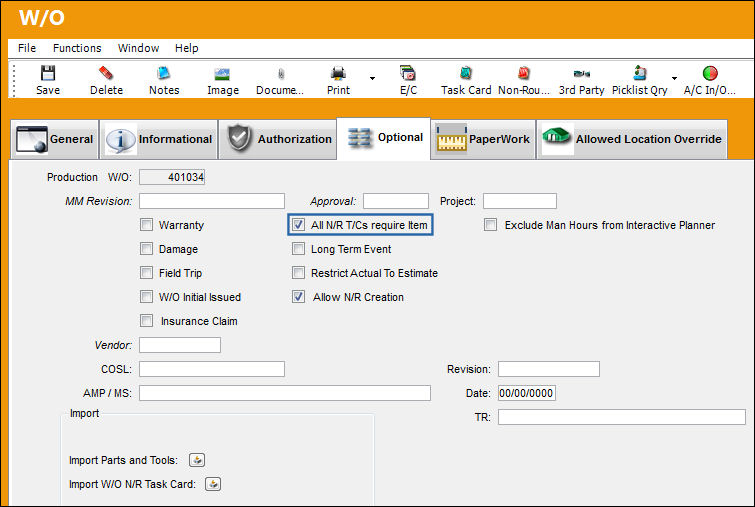The width and height of the screenshot is (755, 507).
Task: Open the E/C toolbar icon
Action: tap(408, 73)
